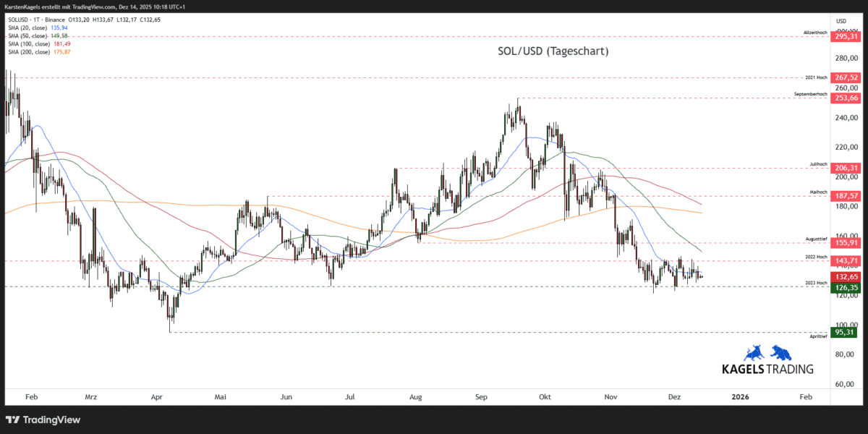Click the Dez label on the time axis
Screen dimensions: 868x434
coord(674,396)
